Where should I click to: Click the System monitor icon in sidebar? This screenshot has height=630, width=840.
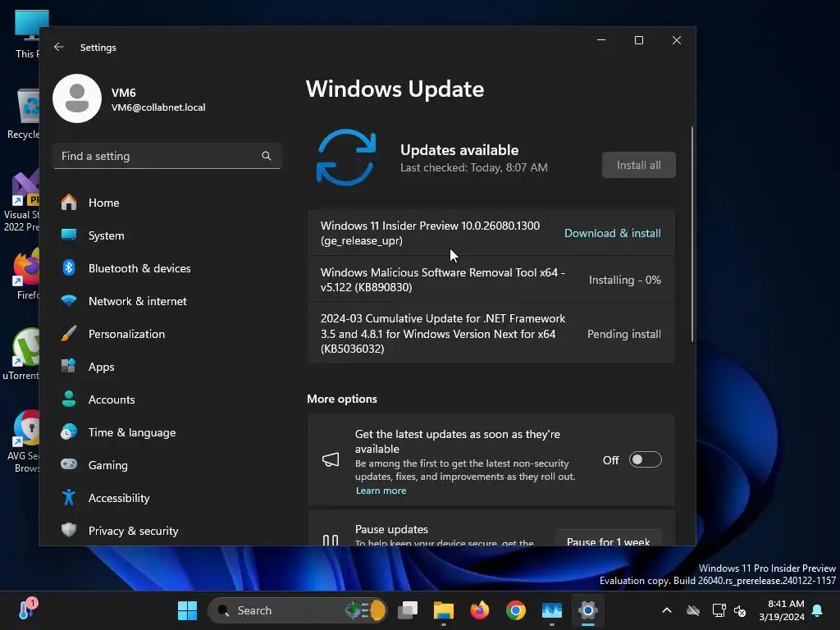click(69, 235)
